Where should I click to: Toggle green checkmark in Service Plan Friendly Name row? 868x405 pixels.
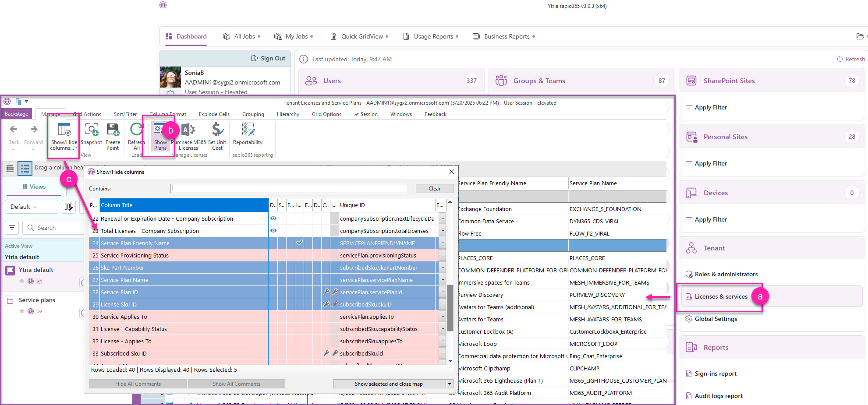(300, 243)
